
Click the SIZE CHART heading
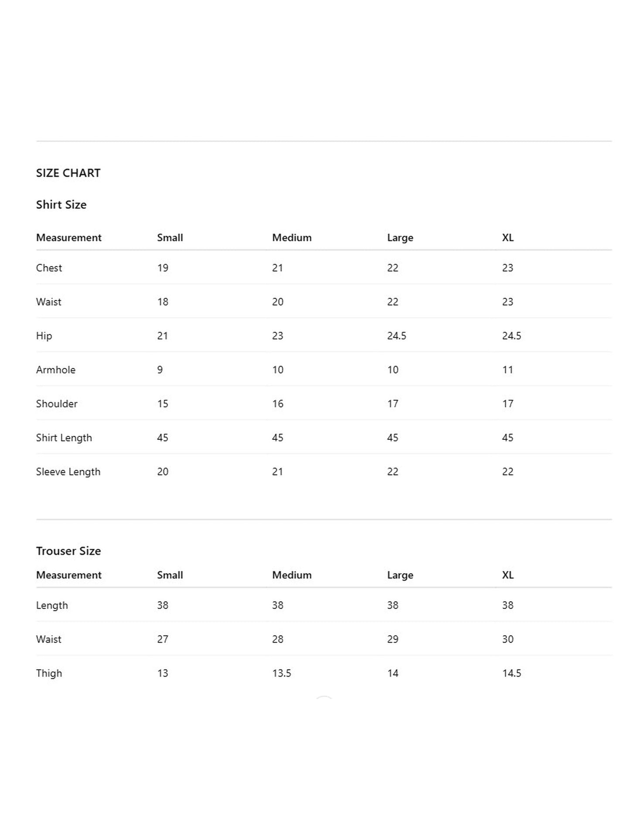click(x=68, y=173)
